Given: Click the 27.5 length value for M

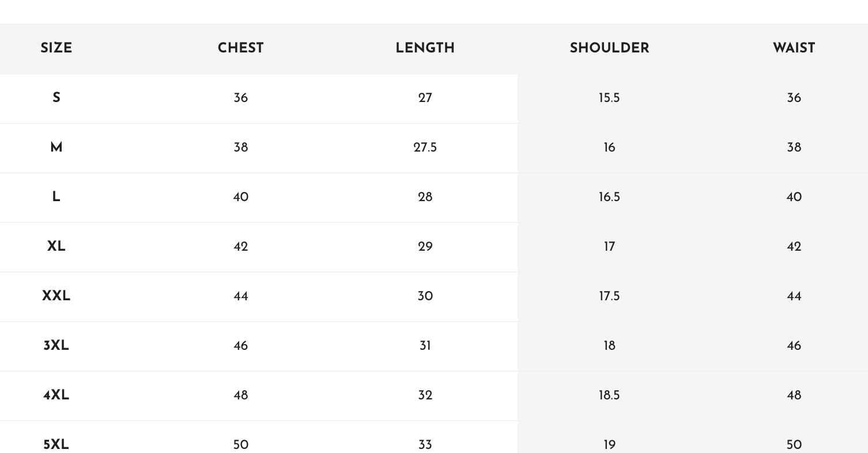Looking at the screenshot, I should pos(425,147).
